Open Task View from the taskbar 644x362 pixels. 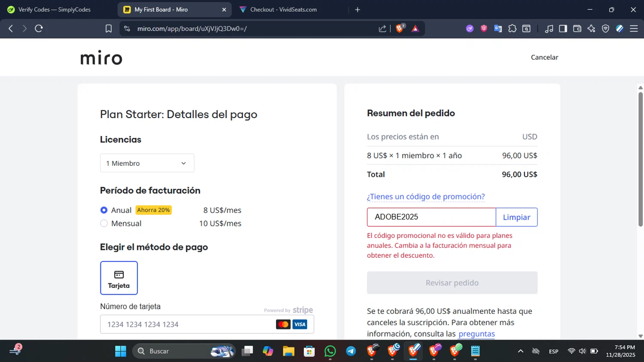(247, 351)
